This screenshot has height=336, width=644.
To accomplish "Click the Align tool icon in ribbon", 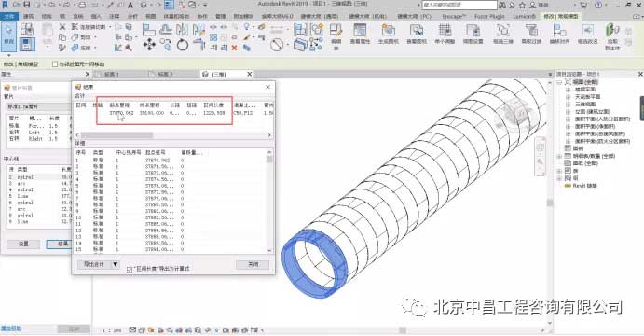I will (x=149, y=30).
